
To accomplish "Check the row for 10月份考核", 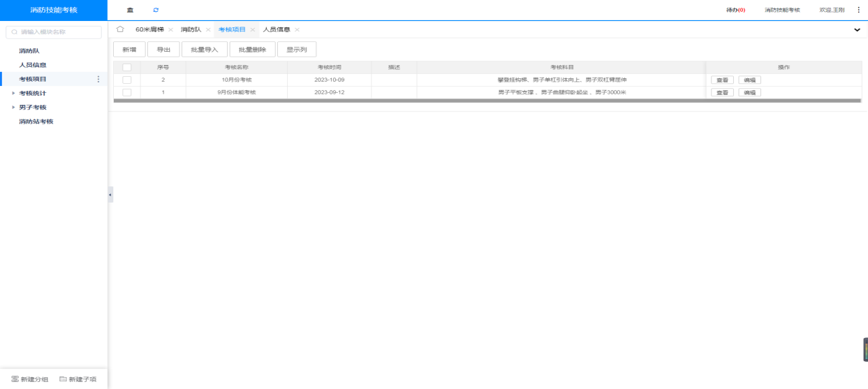I will click(x=126, y=80).
